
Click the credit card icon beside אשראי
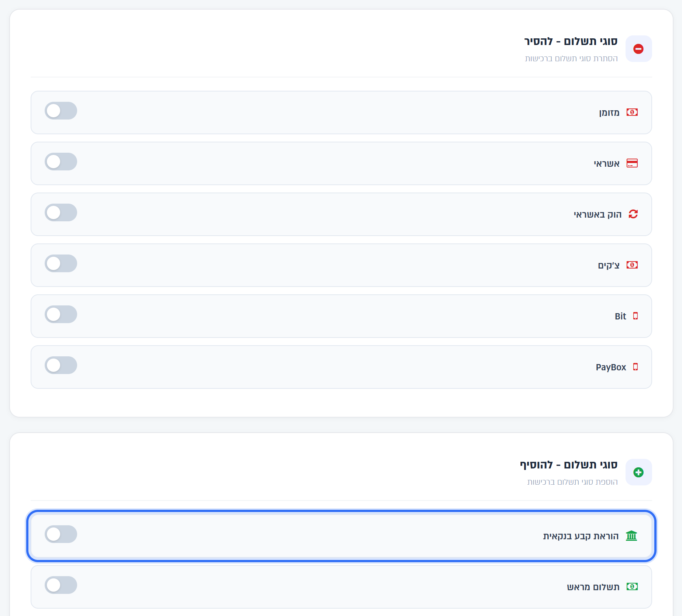coord(632,163)
